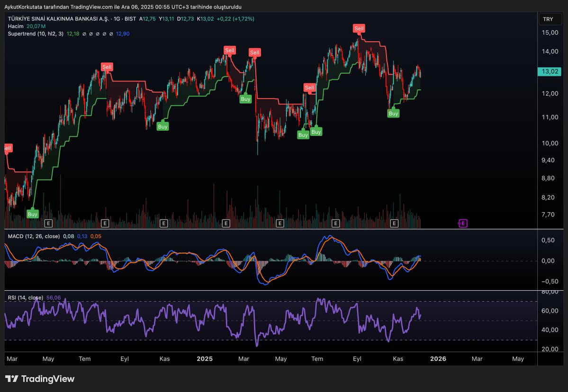Click the TradingView logo
Viewport: 568px width, 392px height.
[40, 379]
